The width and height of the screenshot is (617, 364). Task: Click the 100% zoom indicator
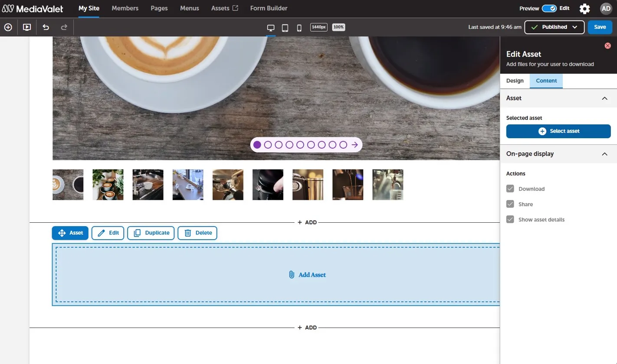click(338, 27)
